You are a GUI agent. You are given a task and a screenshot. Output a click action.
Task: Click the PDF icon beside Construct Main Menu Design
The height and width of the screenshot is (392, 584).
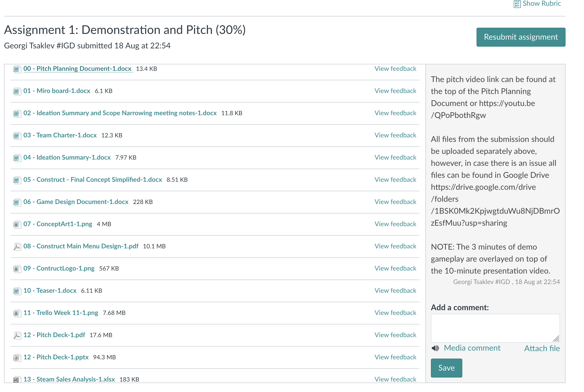coord(16,247)
